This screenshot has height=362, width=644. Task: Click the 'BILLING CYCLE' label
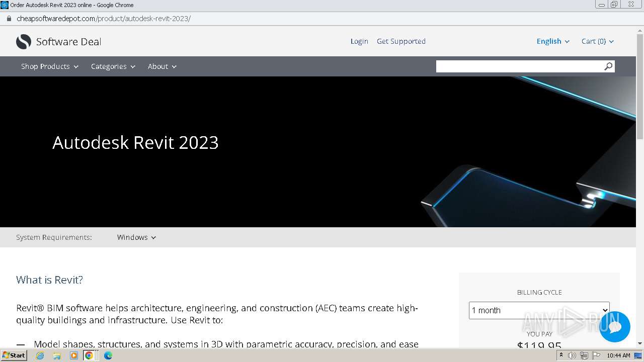[x=539, y=292]
